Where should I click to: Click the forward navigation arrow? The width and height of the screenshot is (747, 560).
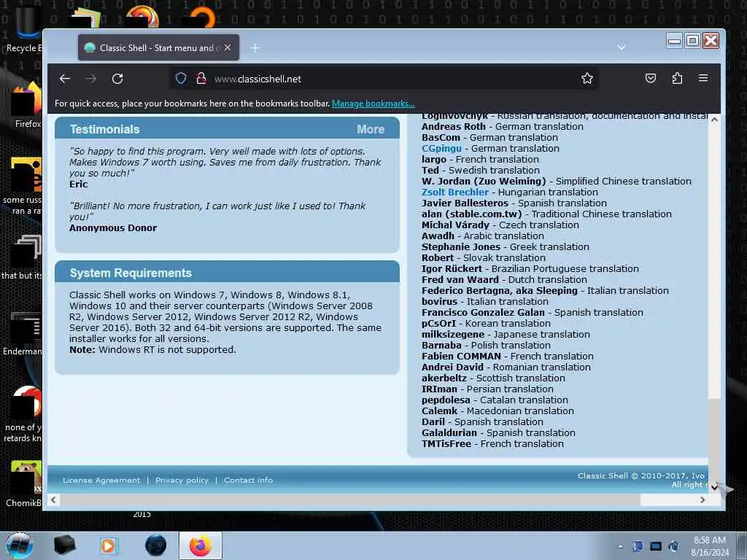pyautogui.click(x=91, y=79)
